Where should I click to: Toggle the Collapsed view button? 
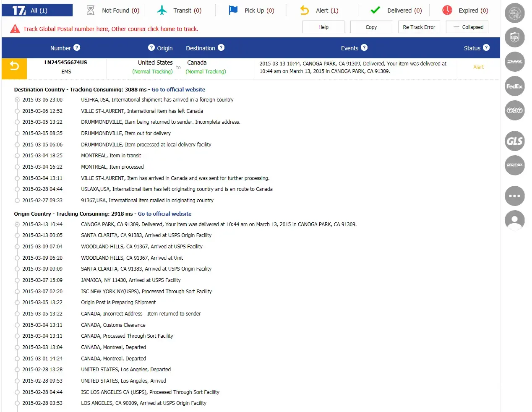pos(467,27)
